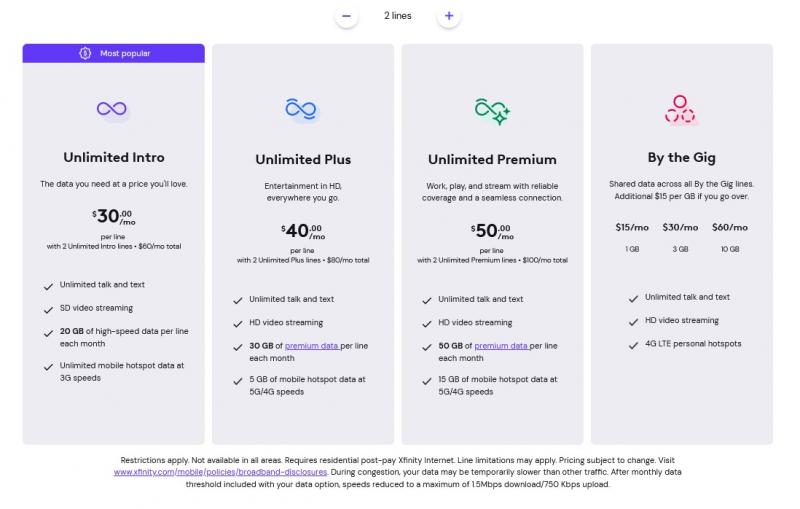Viewport: 800px width, 509px height.
Task: Click the Most popular badge icon
Action: (x=85, y=53)
